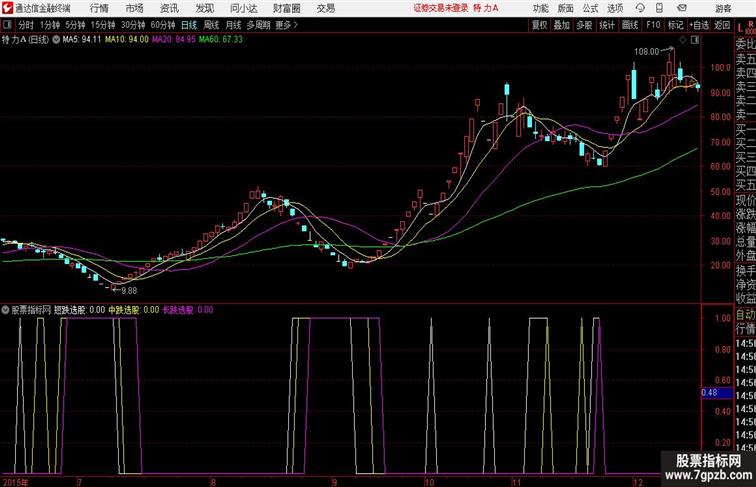
Task: Click the 短跌选股 indicator label
Action: click(79, 310)
